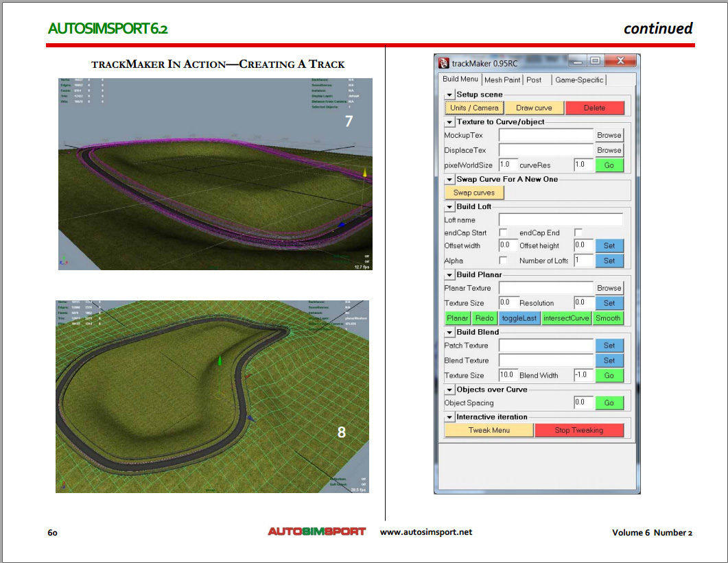Image resolution: width=728 pixels, height=563 pixels.
Task: Click the Offset height value field
Action: pyautogui.click(x=584, y=245)
